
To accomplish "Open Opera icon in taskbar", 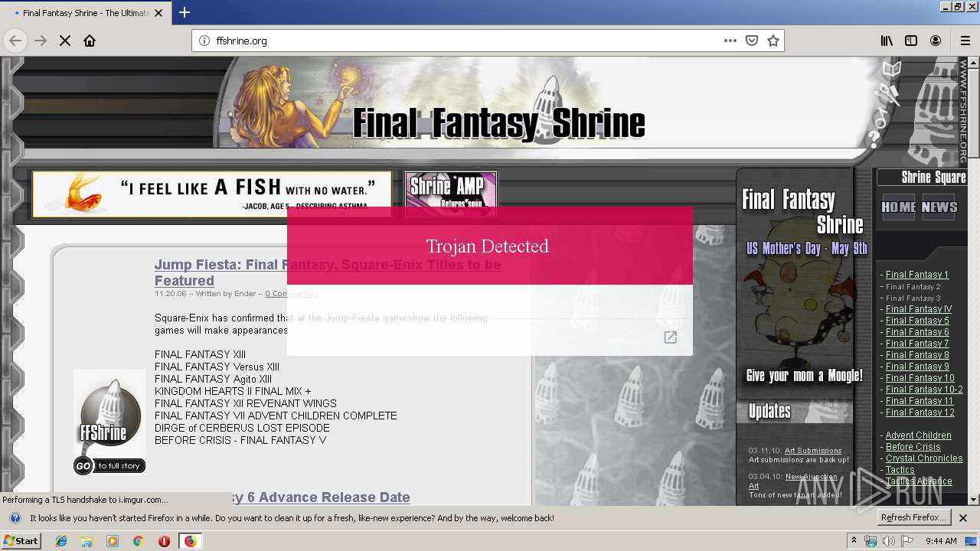I will [x=164, y=541].
